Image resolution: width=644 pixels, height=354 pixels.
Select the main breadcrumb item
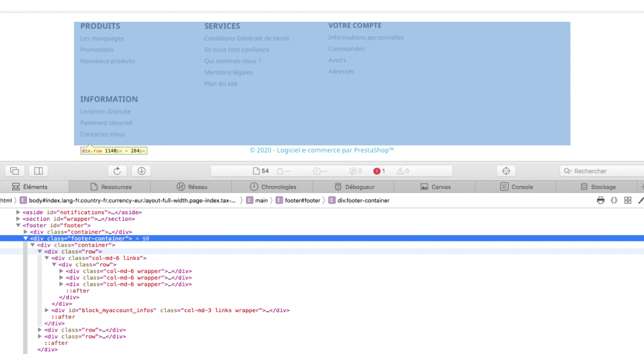pyautogui.click(x=257, y=200)
